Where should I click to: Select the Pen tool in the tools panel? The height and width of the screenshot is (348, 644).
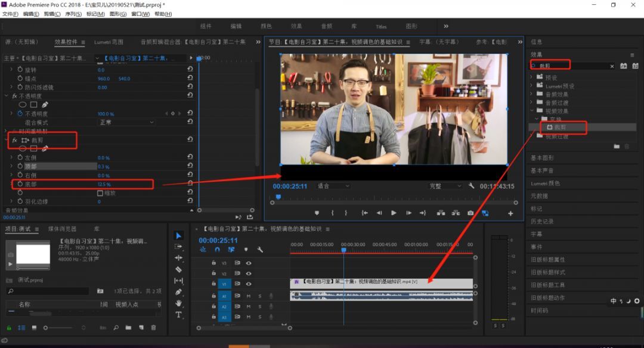(x=178, y=292)
